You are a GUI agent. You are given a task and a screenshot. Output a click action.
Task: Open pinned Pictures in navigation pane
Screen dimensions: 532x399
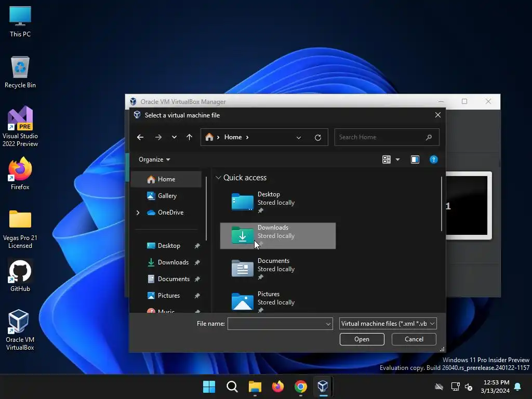[169, 296]
